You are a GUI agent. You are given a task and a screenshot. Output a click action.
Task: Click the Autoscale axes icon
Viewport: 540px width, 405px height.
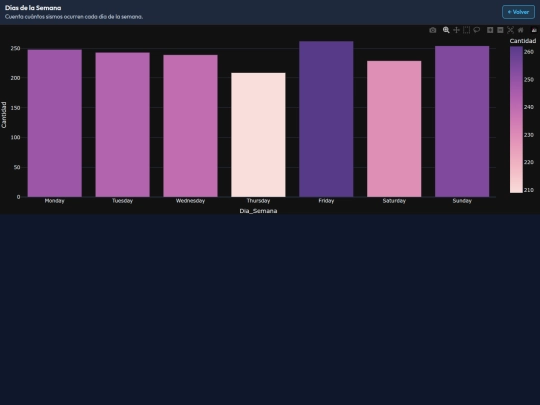[510, 30]
